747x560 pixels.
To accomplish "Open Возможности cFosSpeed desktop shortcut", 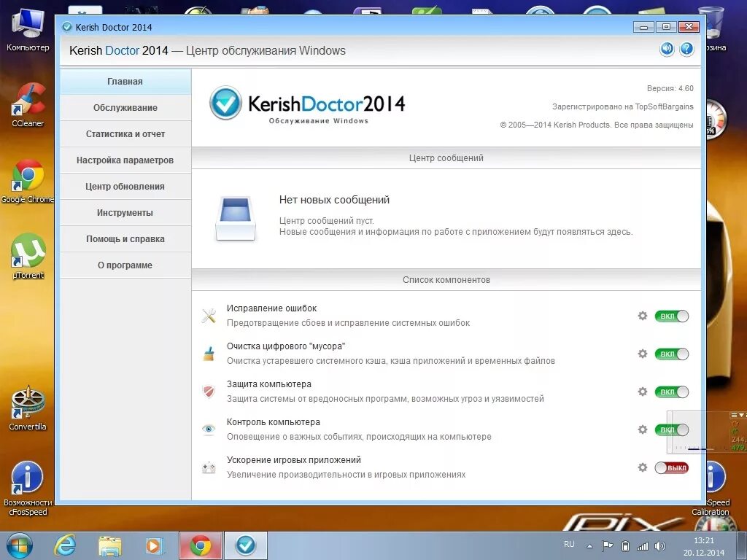I will pos(28,489).
